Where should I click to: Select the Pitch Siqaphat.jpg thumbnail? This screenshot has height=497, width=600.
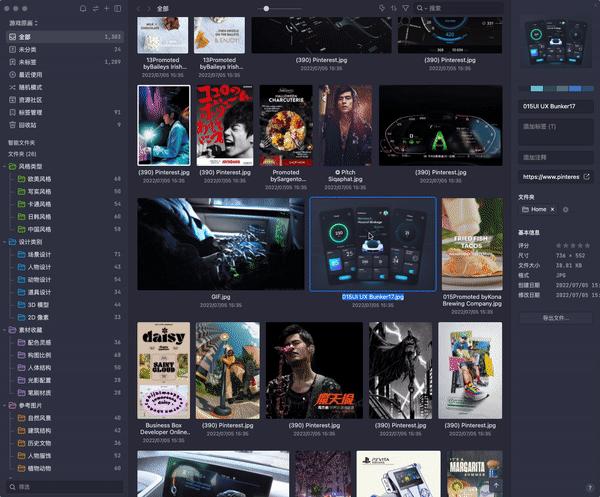coord(346,125)
